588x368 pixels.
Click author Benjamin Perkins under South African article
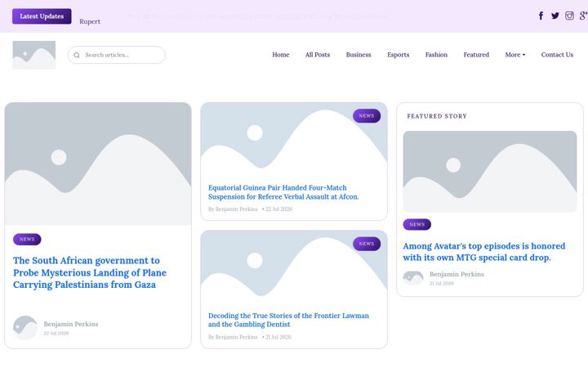(x=71, y=324)
